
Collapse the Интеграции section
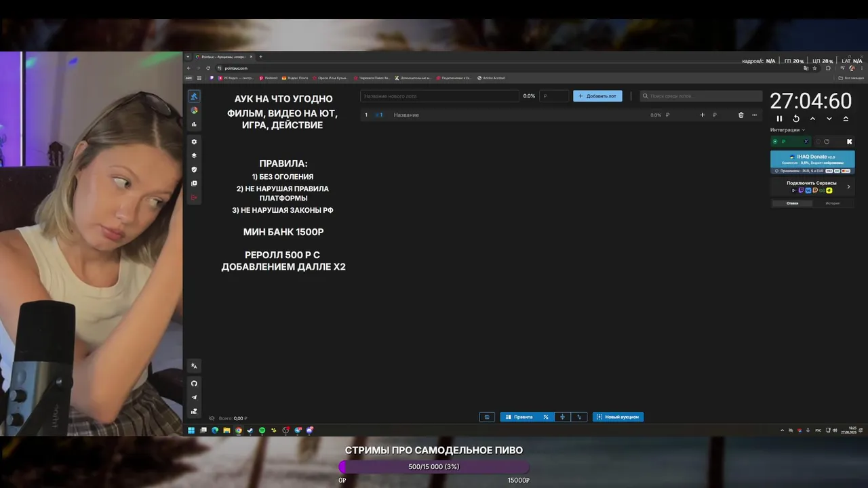(787, 130)
